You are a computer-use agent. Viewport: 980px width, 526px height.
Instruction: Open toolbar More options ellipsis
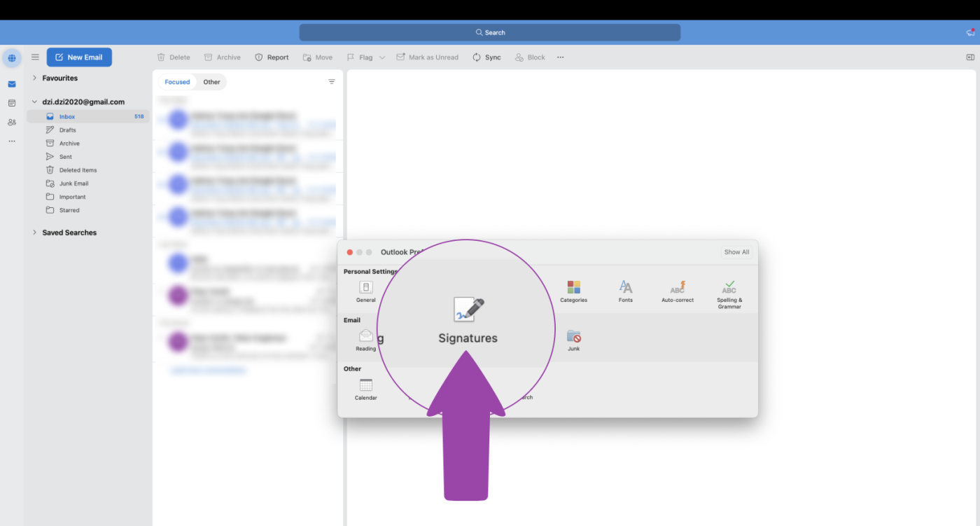[560, 57]
